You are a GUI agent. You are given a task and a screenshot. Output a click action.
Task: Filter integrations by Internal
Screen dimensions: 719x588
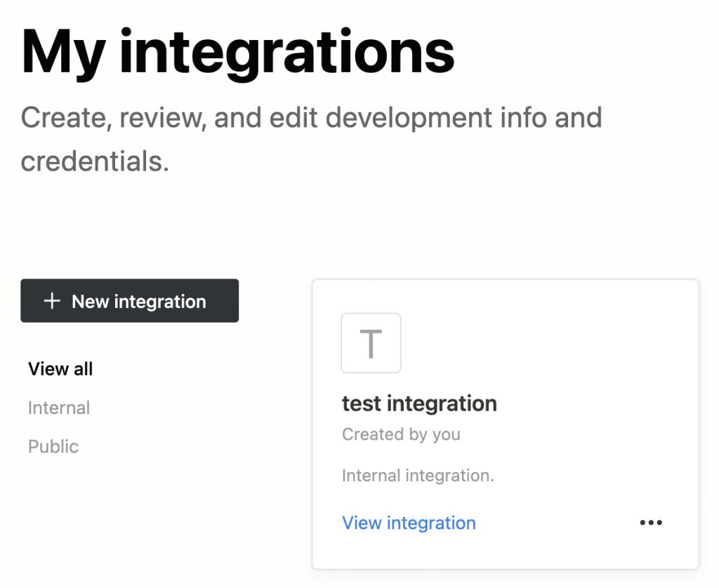[x=59, y=408]
